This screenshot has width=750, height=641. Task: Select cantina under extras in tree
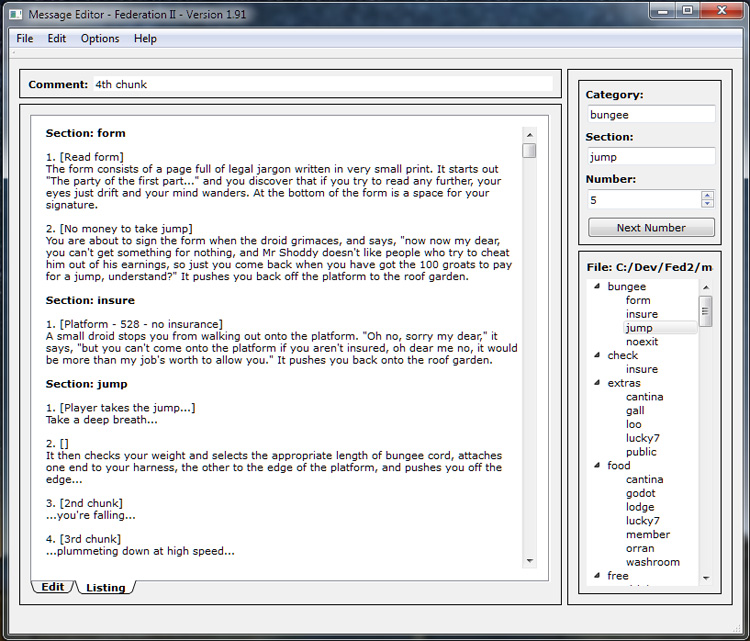644,397
